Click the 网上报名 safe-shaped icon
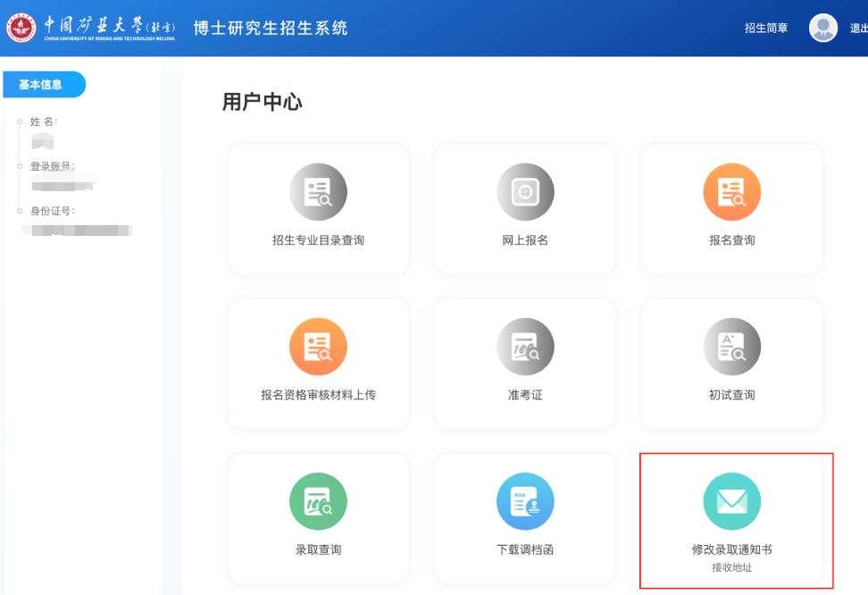The height and width of the screenshot is (595, 868). [525, 192]
